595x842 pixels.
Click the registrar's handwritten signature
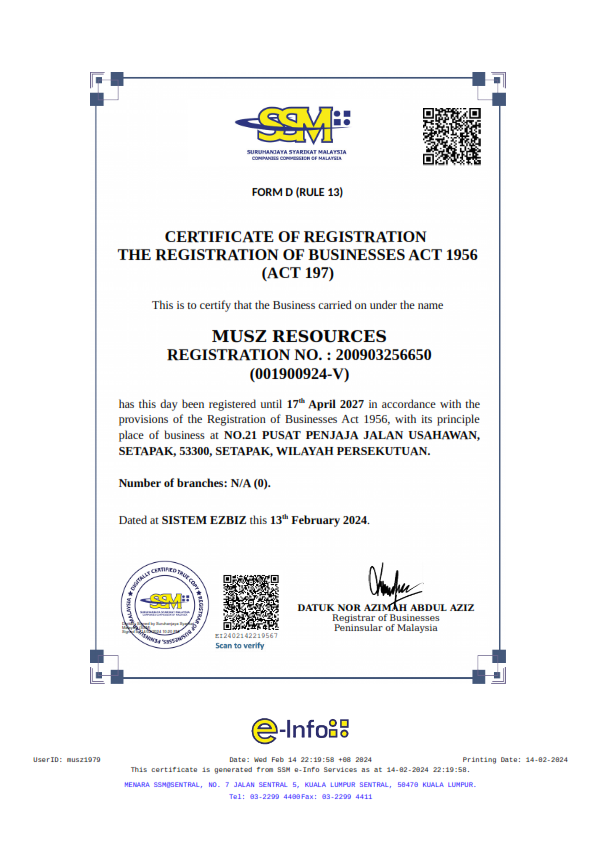click(x=394, y=583)
